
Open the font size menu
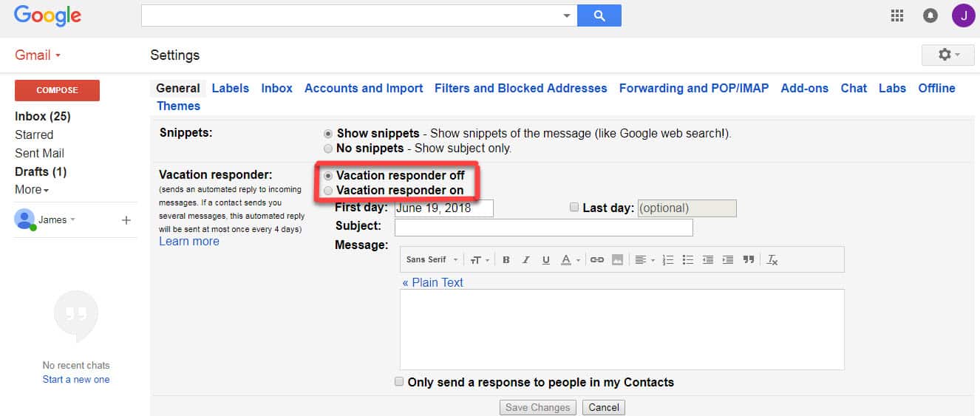click(480, 259)
